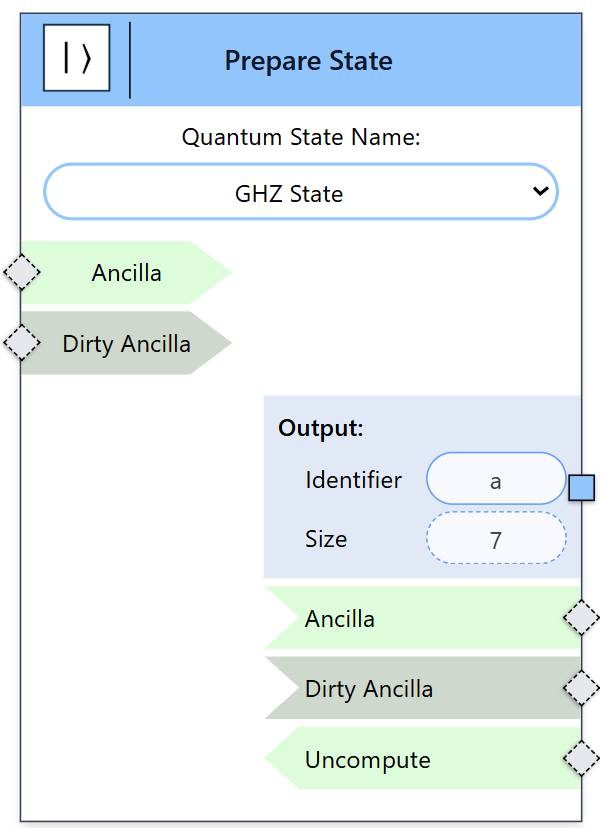Select the Uncompute diamond handle

(x=581, y=758)
